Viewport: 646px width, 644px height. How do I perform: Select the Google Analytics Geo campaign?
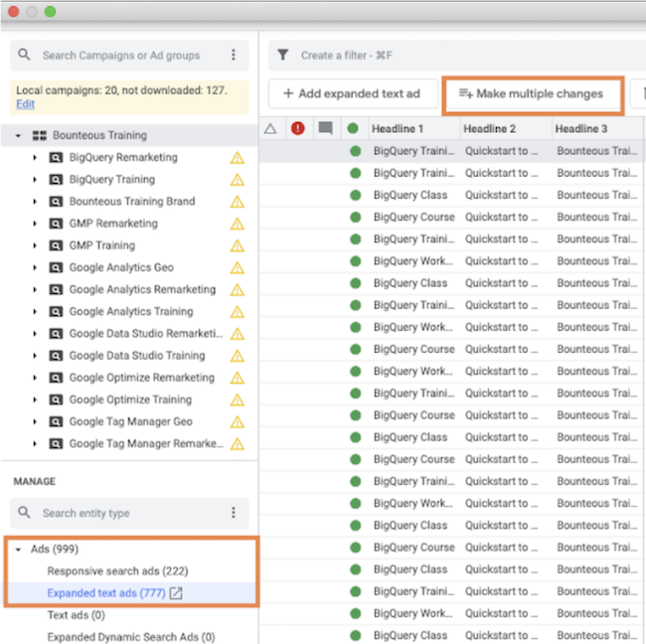pos(121,267)
